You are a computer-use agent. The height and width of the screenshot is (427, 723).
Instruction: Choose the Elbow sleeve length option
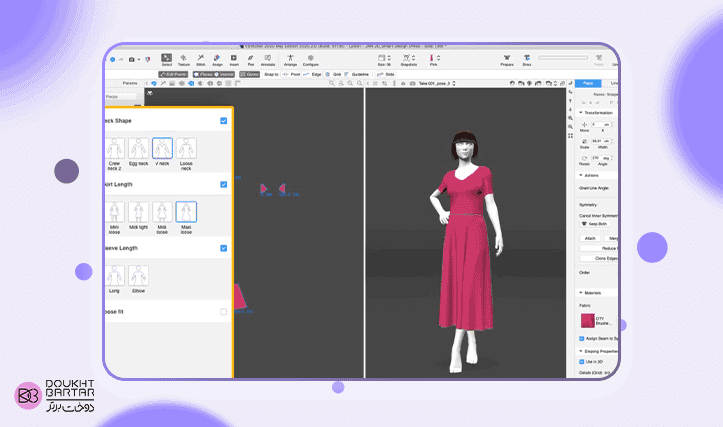point(139,276)
